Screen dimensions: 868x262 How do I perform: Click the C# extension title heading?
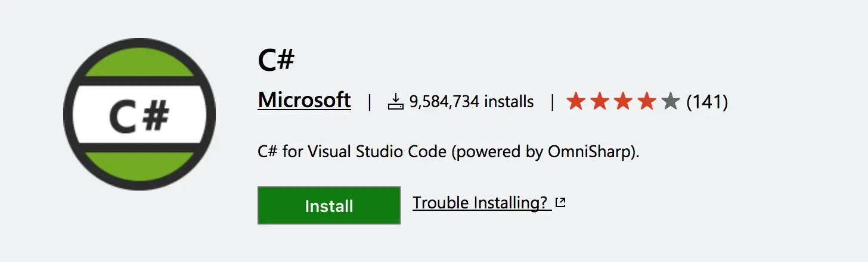276,60
